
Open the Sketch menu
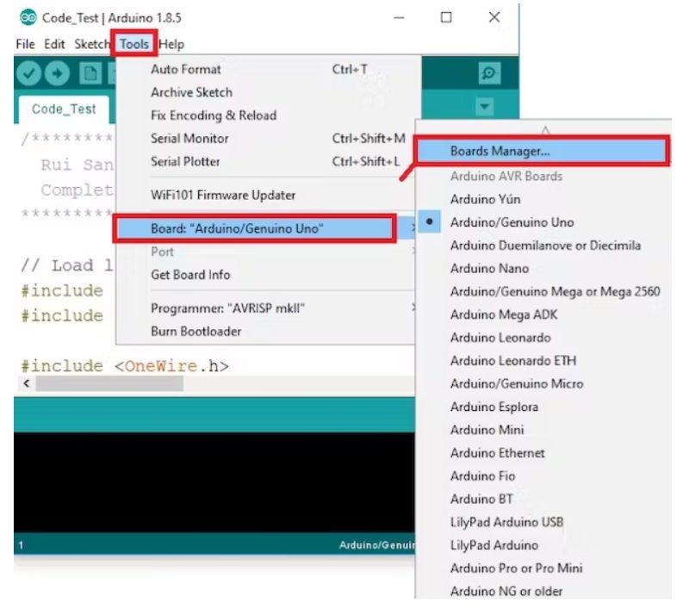pyautogui.click(x=92, y=44)
